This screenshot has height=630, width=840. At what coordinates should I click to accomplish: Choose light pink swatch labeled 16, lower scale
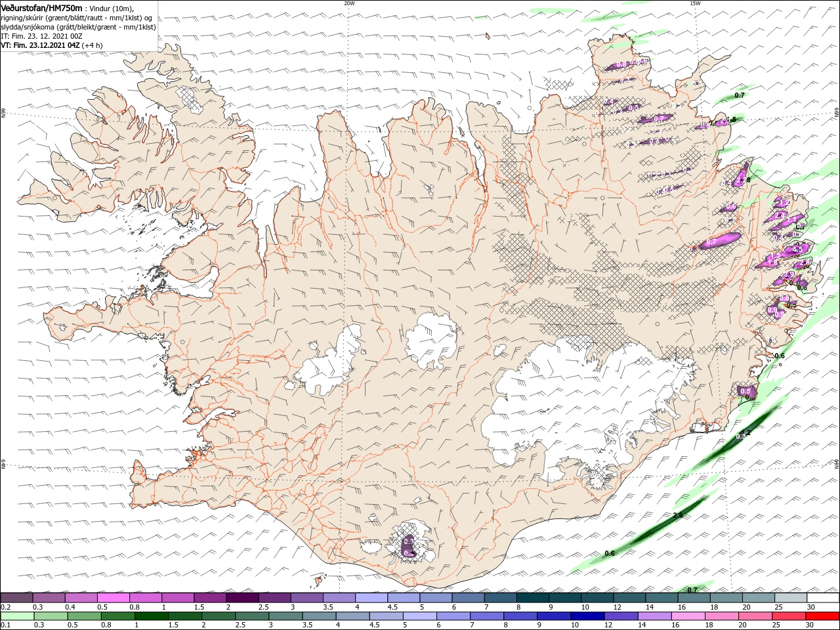(x=687, y=616)
